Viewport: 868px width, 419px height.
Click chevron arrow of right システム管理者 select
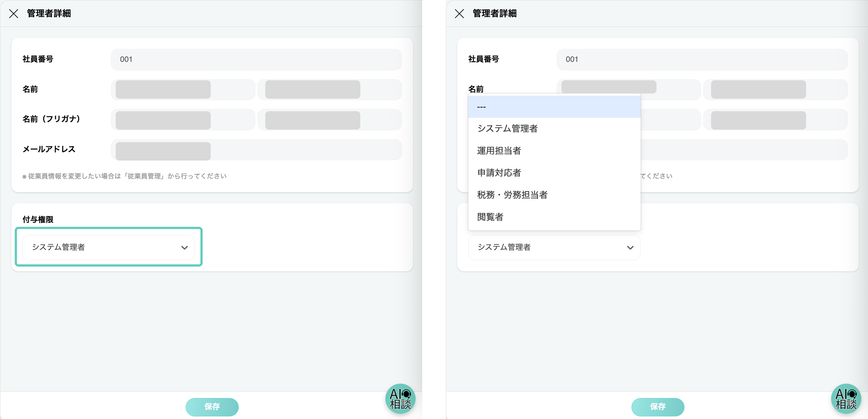coord(630,248)
